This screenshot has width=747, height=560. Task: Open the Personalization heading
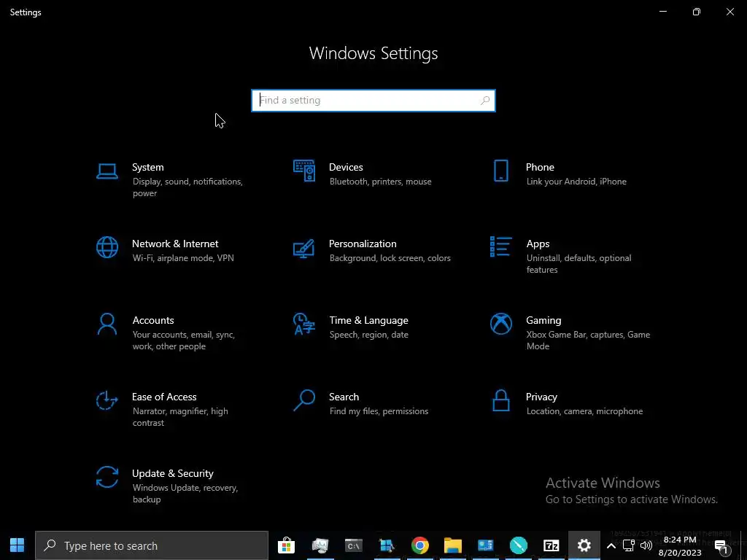point(363,244)
